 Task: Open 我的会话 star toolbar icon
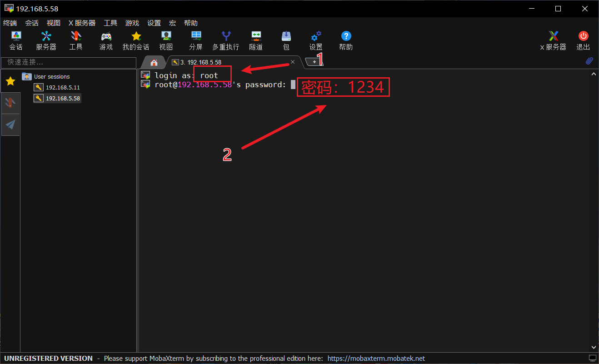click(x=136, y=40)
